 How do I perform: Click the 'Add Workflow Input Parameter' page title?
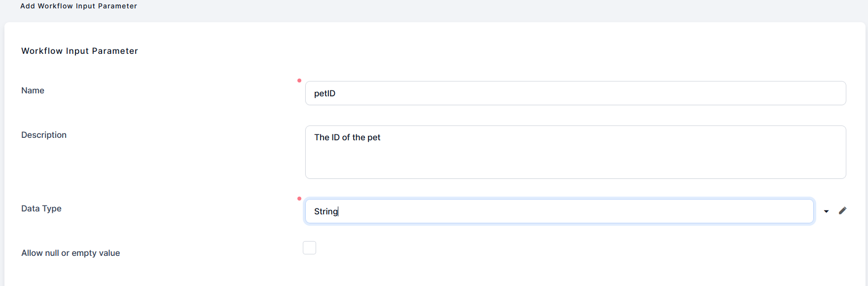coord(78,6)
